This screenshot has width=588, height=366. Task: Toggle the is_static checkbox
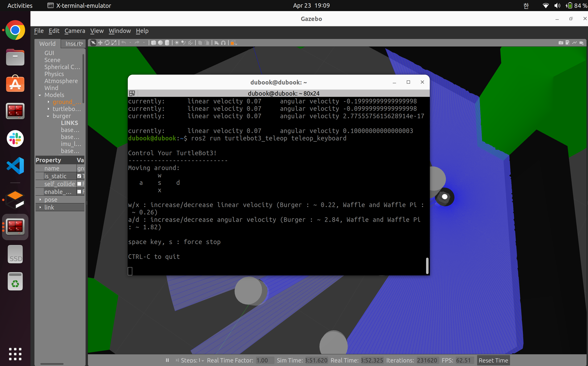79,176
